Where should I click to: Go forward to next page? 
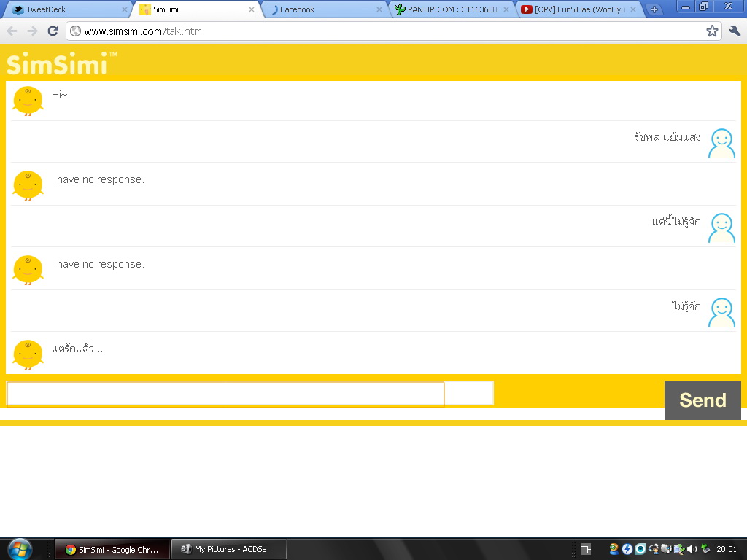32,31
